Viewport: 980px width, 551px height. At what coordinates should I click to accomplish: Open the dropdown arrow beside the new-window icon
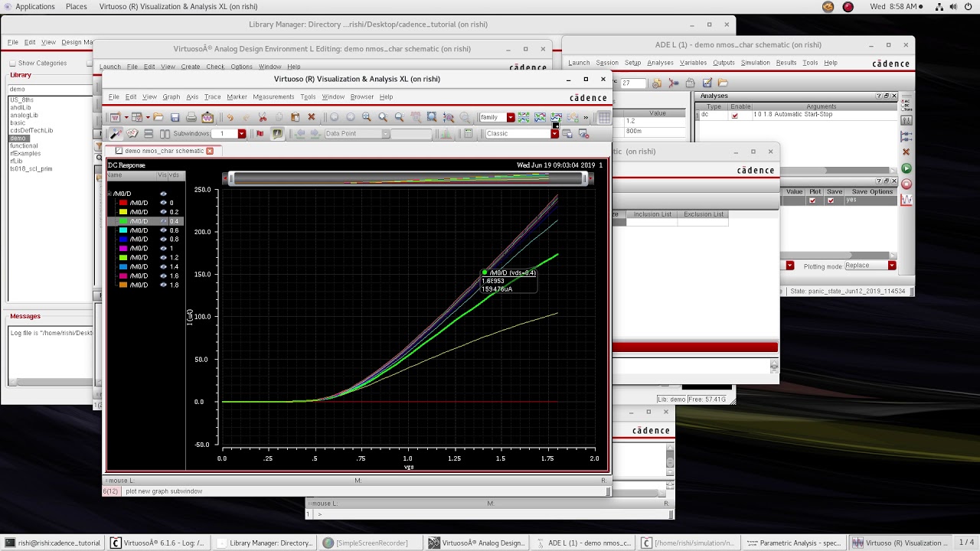point(127,117)
